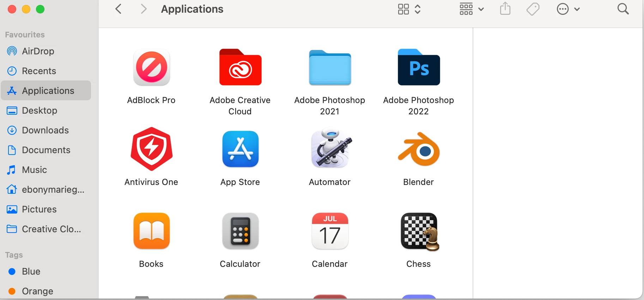Select the Adobe Photoshop 2021 folder
The height and width of the screenshot is (300, 644).
click(330, 67)
